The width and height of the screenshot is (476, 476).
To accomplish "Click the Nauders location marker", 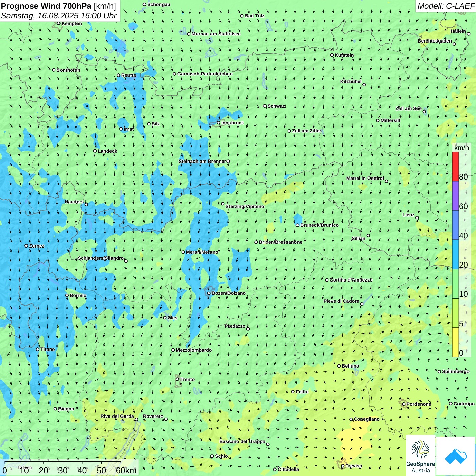I will 86,204.
